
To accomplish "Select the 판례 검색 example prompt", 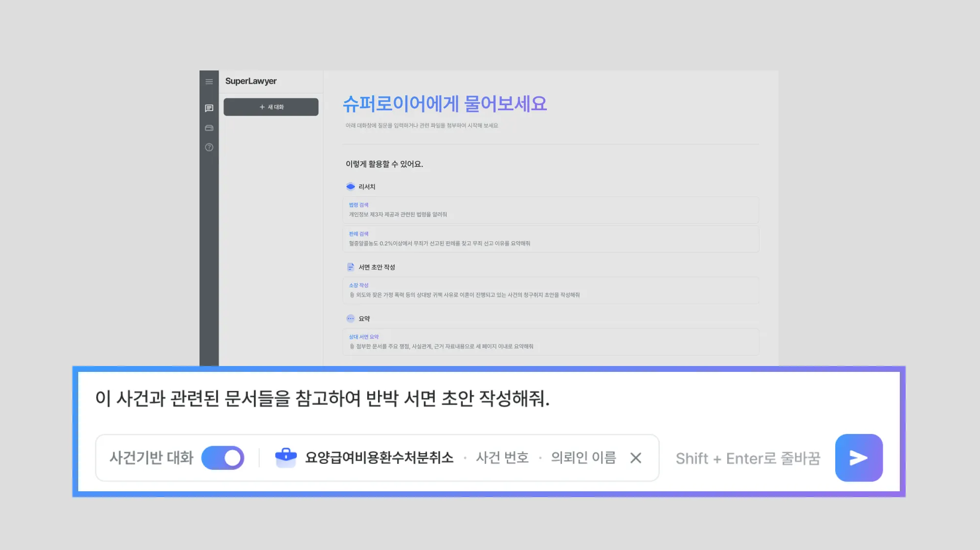I will pos(551,239).
